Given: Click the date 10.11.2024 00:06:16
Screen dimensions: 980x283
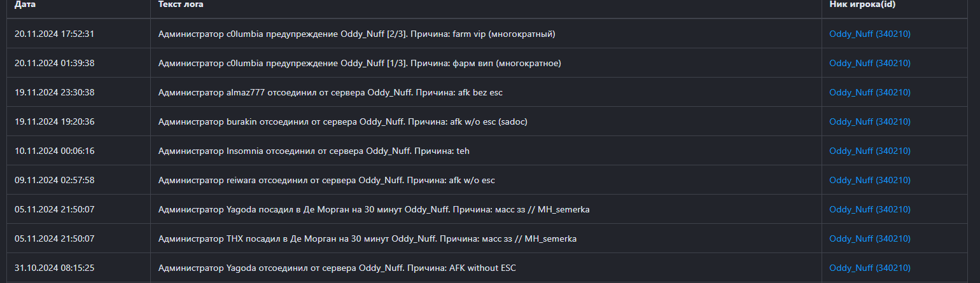Looking at the screenshot, I should pos(54,151).
